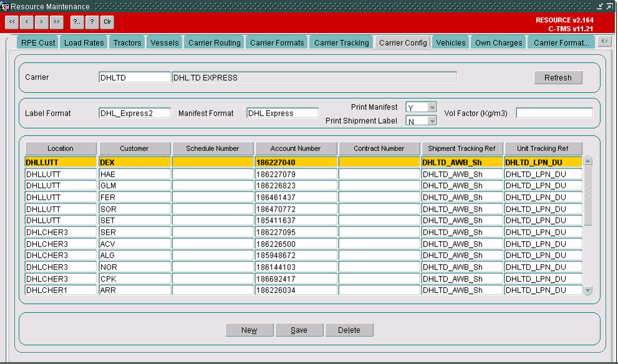
Task: Click account number 186227040
Action: coord(296,162)
